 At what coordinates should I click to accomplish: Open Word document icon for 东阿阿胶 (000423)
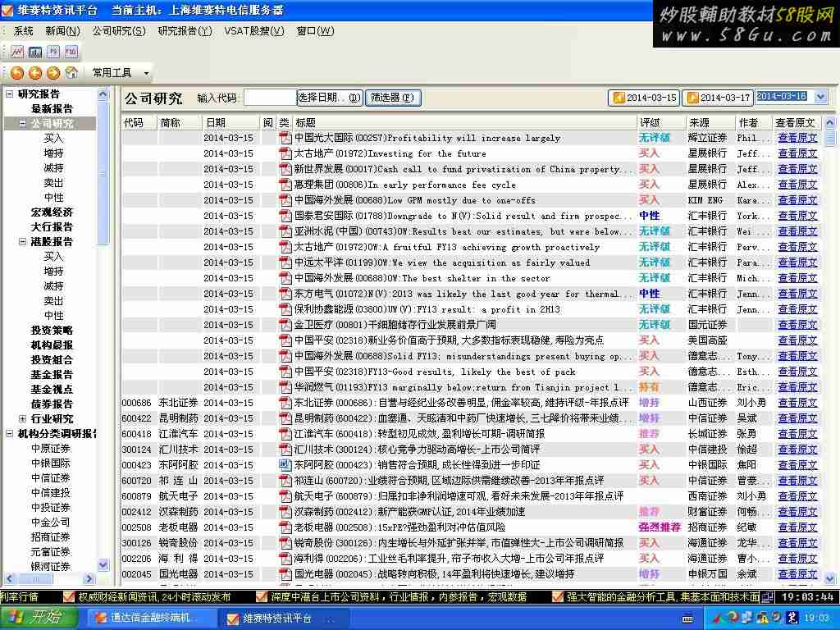click(x=285, y=465)
